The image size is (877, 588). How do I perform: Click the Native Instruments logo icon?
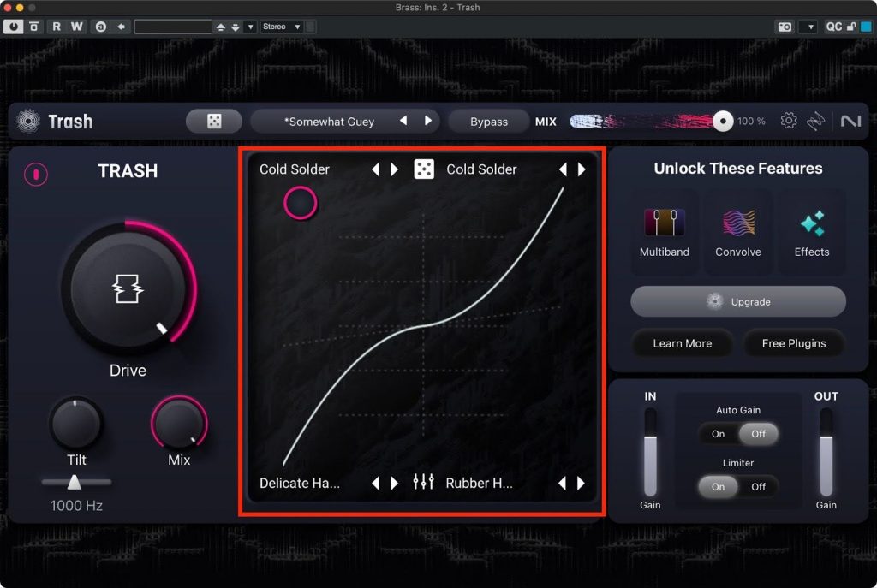[x=850, y=122]
